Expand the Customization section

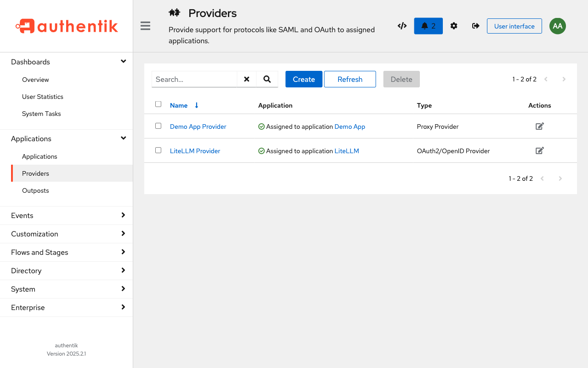(66, 234)
